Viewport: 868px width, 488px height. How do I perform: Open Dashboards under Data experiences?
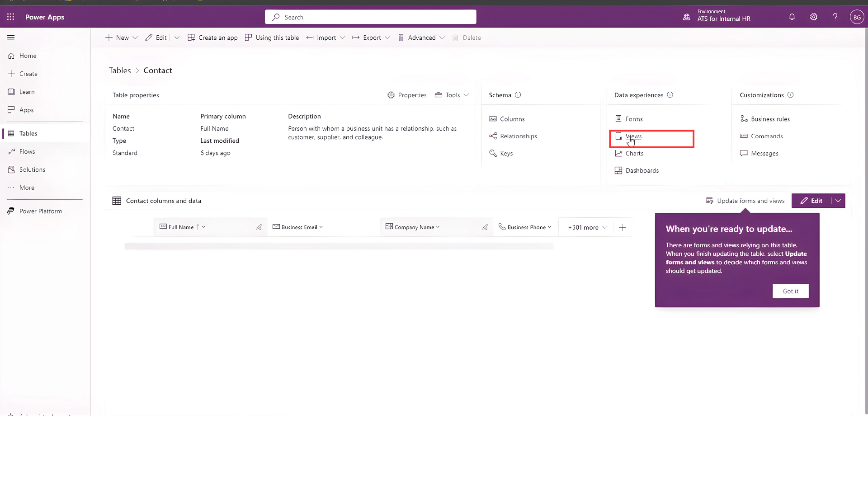(x=637, y=170)
